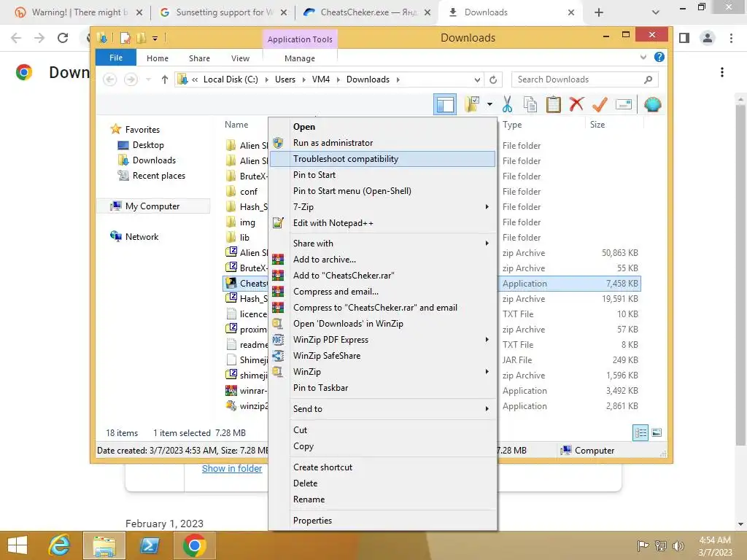Choose Delete in context menu
Image resolution: width=747 pixels, height=560 pixels.
click(x=382, y=483)
